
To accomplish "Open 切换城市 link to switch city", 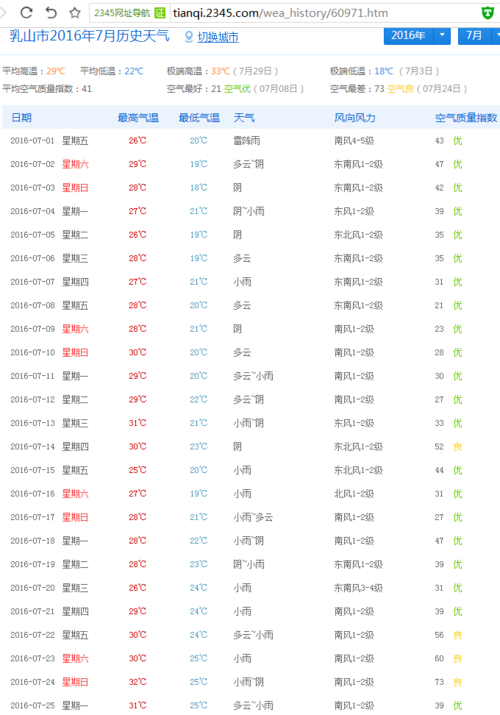I will point(218,37).
